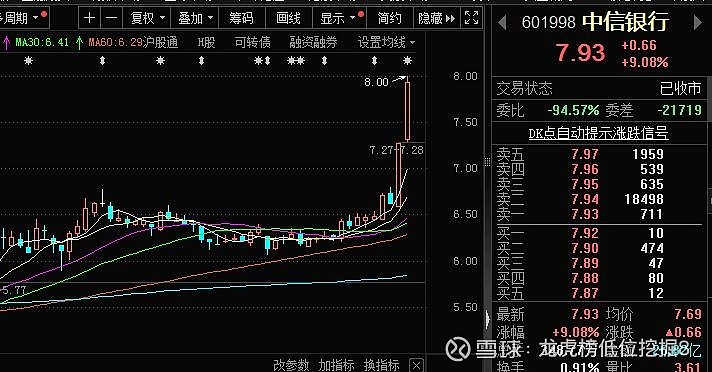Open the 周期 period dropdown
Screen dimensions: 712x372
(x=19, y=18)
